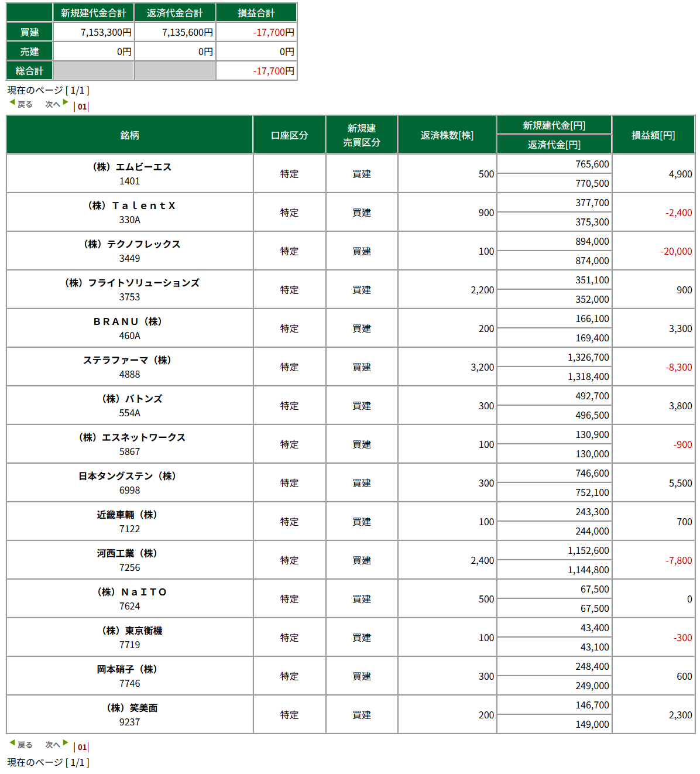The width and height of the screenshot is (700, 774).
Task: Click the 口座区分 column header
Action: click(x=289, y=135)
